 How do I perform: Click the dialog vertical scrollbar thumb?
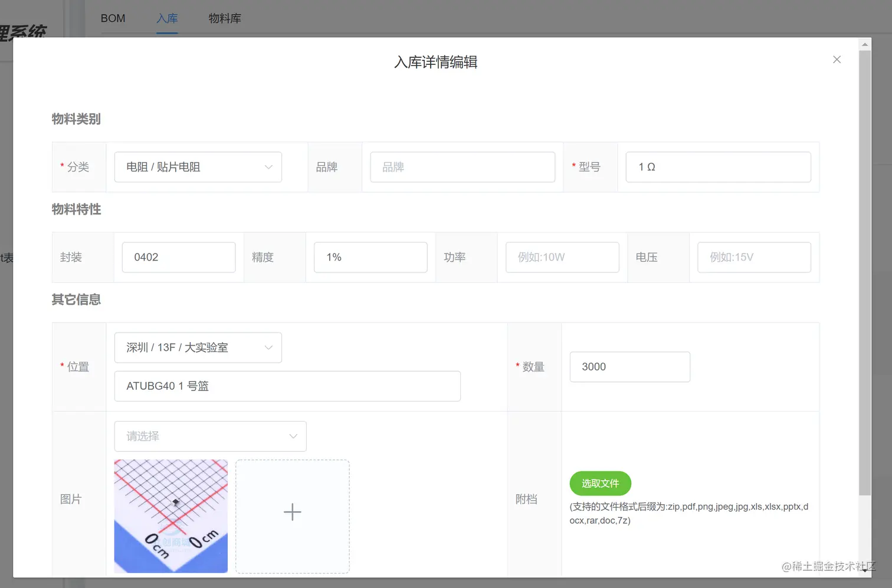click(865, 272)
